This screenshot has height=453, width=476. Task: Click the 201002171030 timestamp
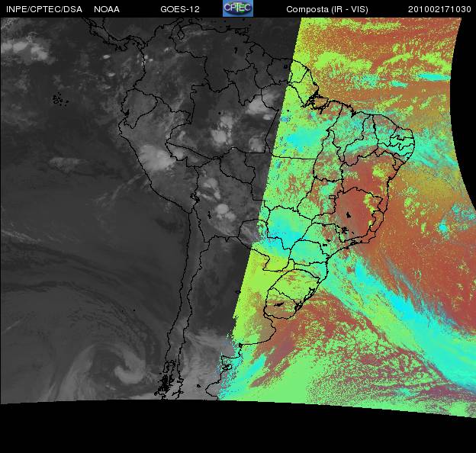(x=439, y=9)
